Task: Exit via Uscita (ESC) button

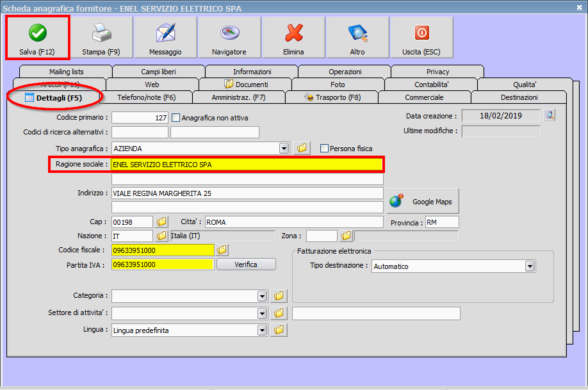Action: click(421, 38)
